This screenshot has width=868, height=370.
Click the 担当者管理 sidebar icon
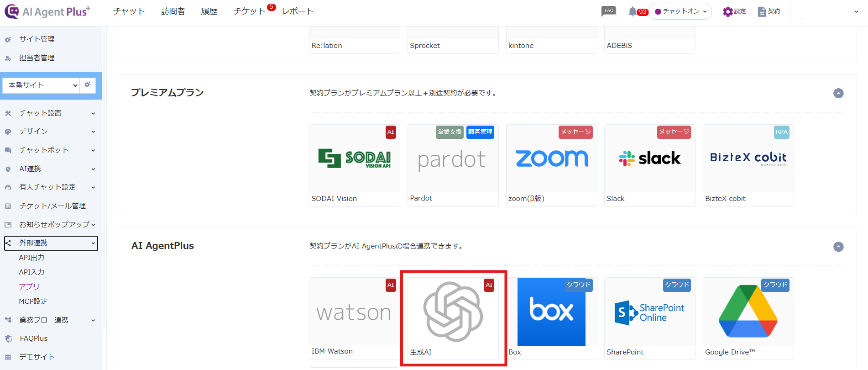tap(8, 58)
